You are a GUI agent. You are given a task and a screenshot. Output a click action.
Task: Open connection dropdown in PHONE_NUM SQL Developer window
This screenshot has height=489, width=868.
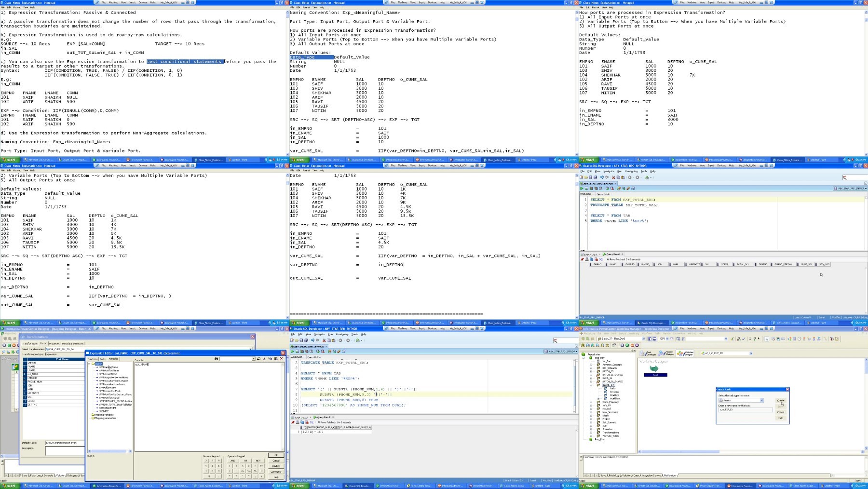click(x=561, y=352)
